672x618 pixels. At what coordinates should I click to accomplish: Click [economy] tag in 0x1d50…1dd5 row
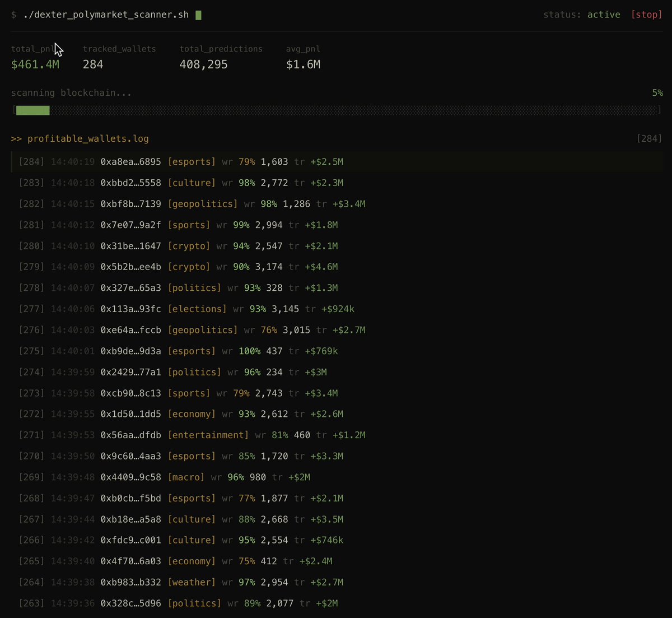[192, 414]
